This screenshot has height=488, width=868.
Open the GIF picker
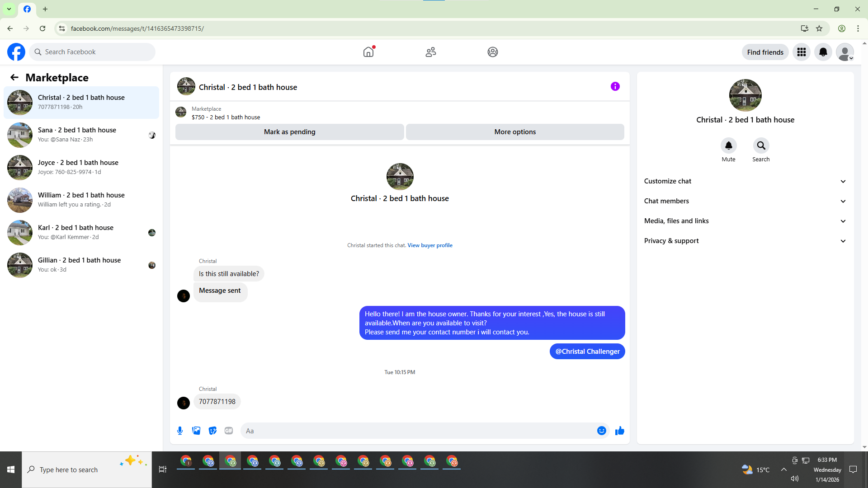tap(229, 431)
